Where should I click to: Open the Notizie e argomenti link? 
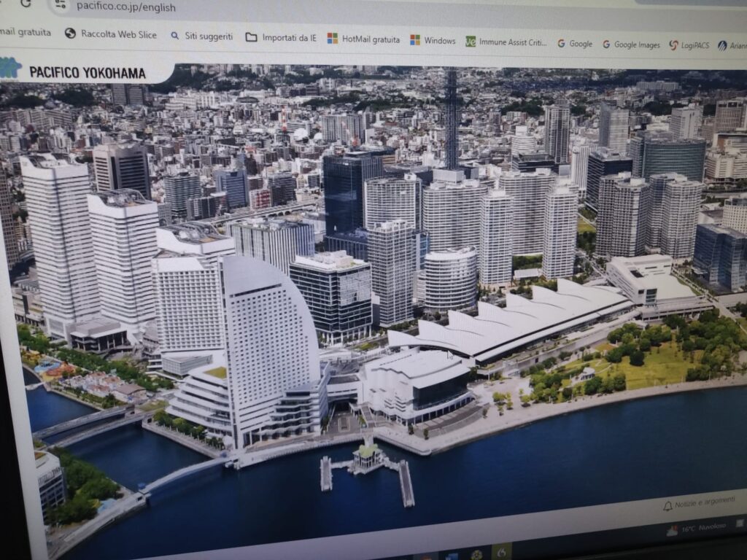[x=704, y=502]
